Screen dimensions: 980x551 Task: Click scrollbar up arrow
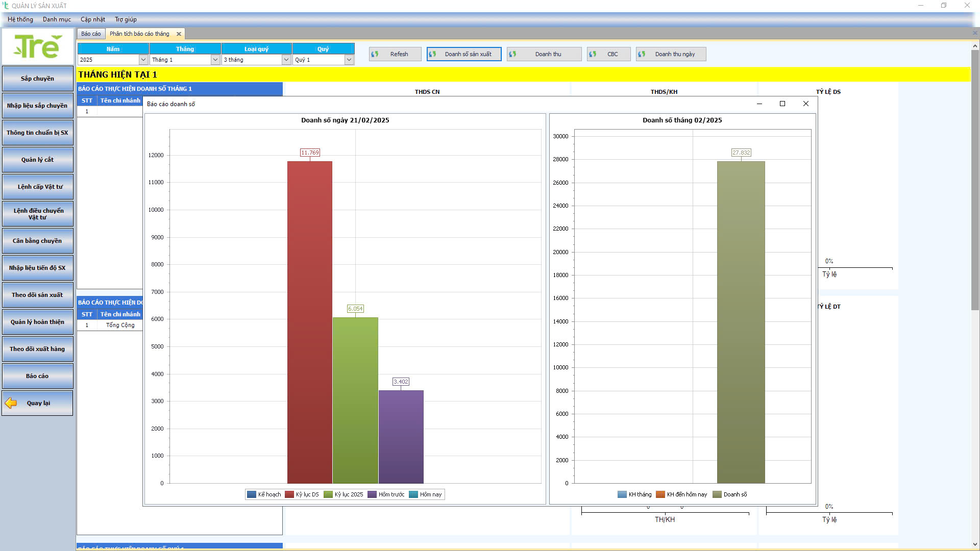tap(975, 46)
